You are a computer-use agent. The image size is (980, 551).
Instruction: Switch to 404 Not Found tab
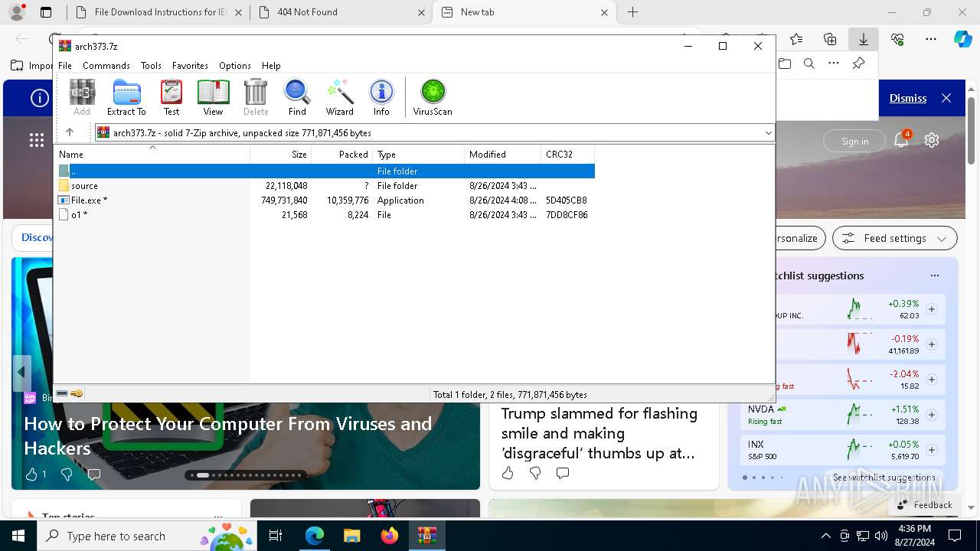[x=341, y=12]
